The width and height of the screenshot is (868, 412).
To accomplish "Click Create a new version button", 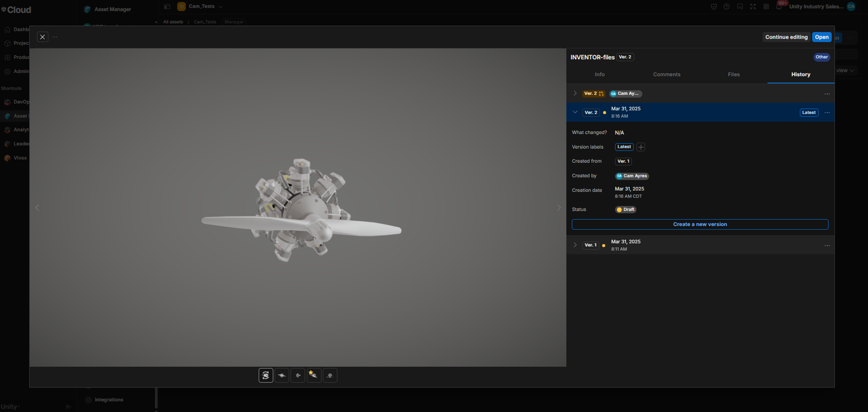I will click(x=700, y=225).
